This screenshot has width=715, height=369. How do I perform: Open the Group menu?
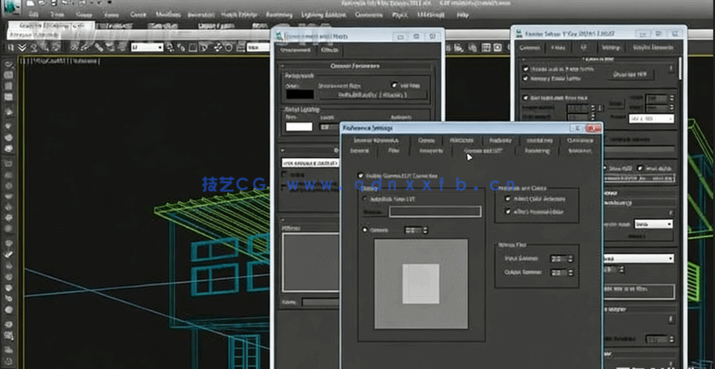click(83, 15)
